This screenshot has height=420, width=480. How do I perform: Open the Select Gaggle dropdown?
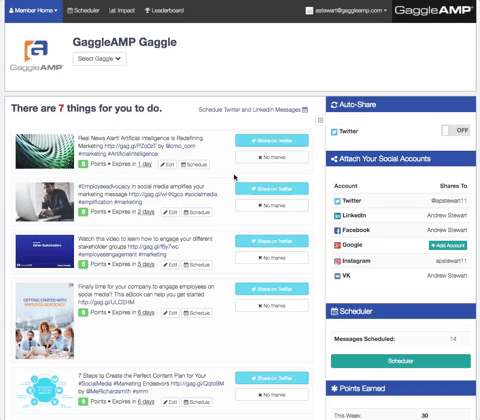click(x=99, y=59)
